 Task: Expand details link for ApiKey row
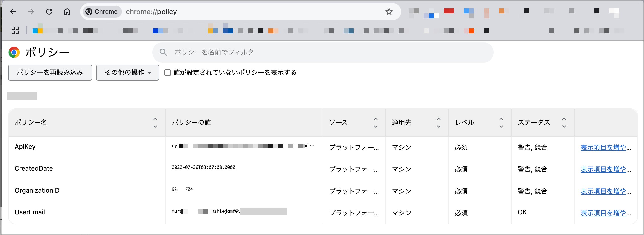click(606, 147)
